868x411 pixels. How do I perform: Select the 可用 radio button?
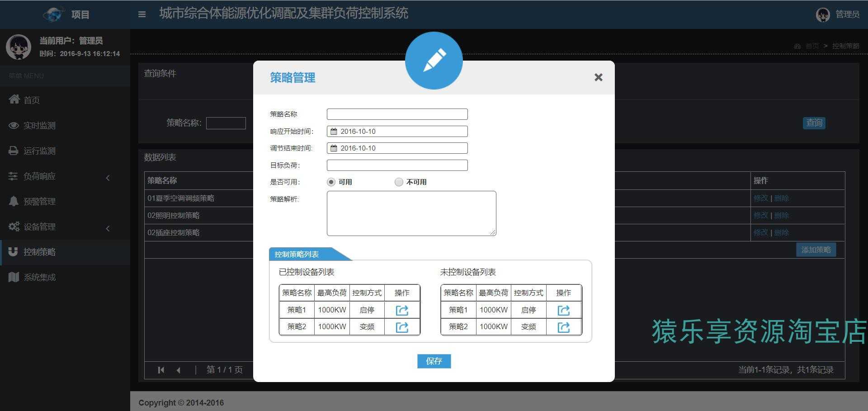(331, 182)
